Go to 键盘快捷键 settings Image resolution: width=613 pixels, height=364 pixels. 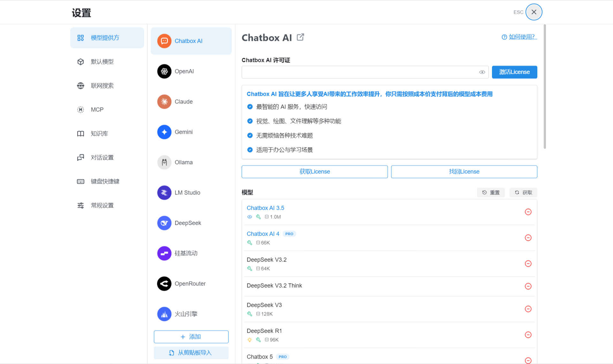tap(105, 181)
